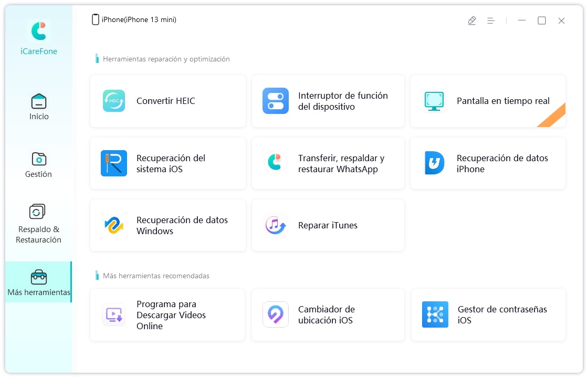This screenshot has width=588, height=378.
Task: Click the edit feedback pencil icon
Action: [x=472, y=20]
